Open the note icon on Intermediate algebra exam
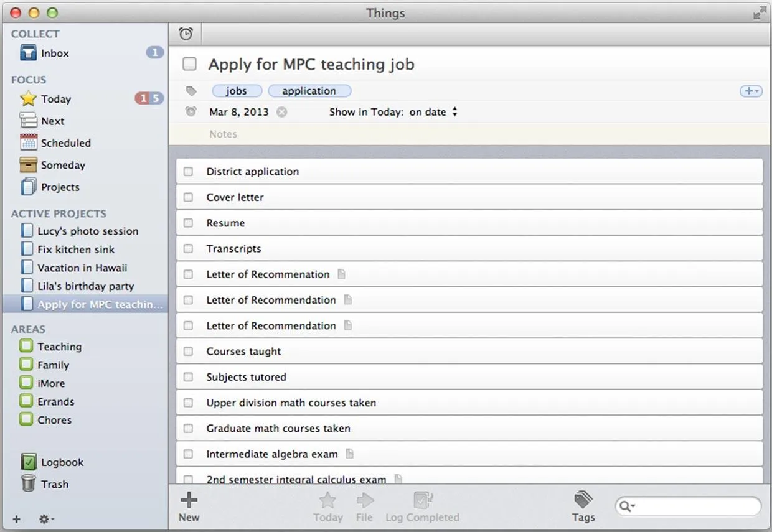Image resolution: width=772 pixels, height=532 pixels. tap(349, 454)
